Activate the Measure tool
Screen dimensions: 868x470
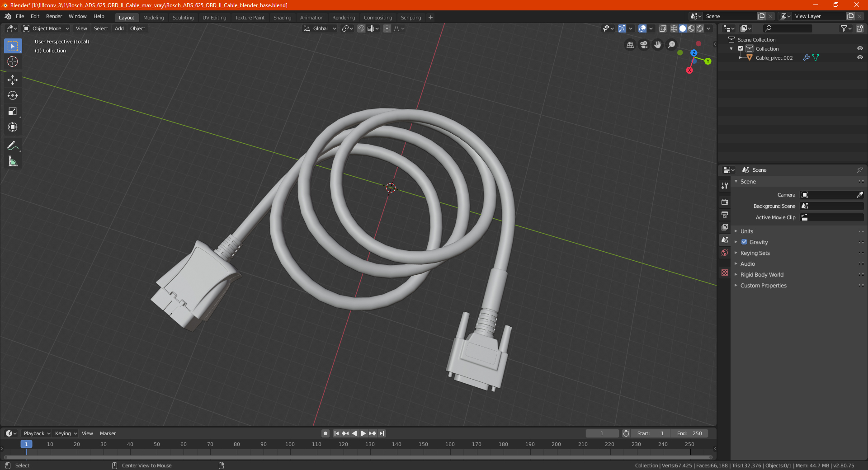point(13,161)
